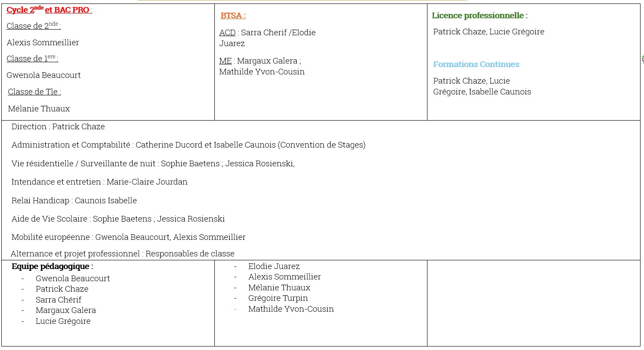The height and width of the screenshot is (350, 644).
Task: Click 'Grégoire Turpin' in the team list
Action: 278,298
